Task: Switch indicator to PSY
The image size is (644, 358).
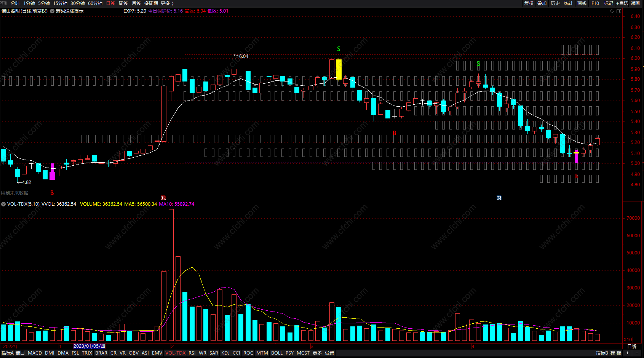Action: click(290, 353)
